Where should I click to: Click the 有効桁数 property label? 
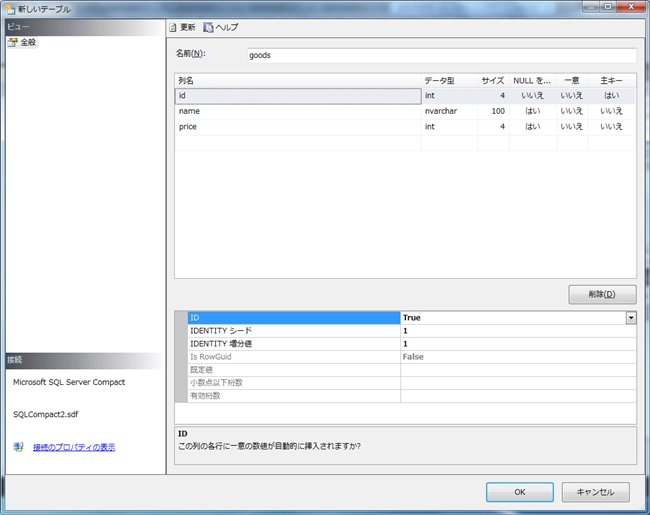coord(294,396)
